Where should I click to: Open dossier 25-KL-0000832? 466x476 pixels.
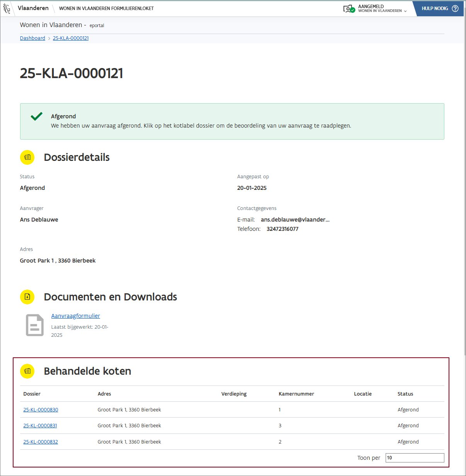(x=41, y=442)
